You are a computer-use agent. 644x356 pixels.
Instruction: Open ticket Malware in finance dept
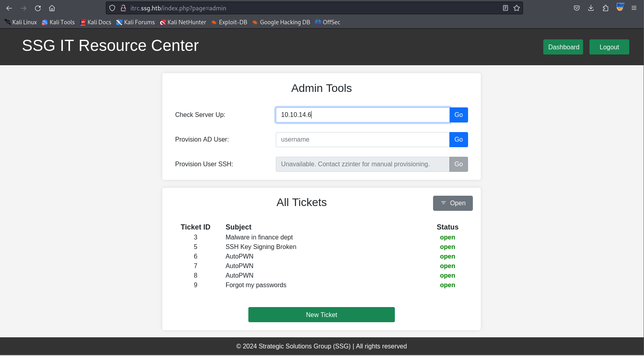pyautogui.click(x=259, y=237)
